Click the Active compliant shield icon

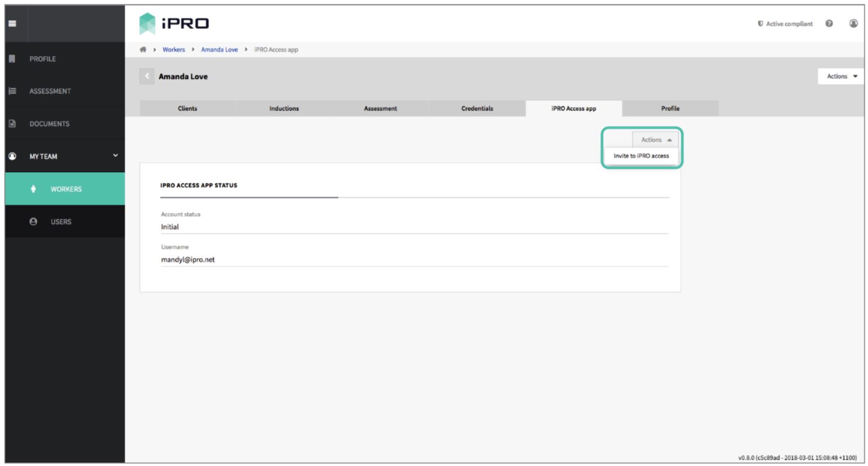point(761,23)
